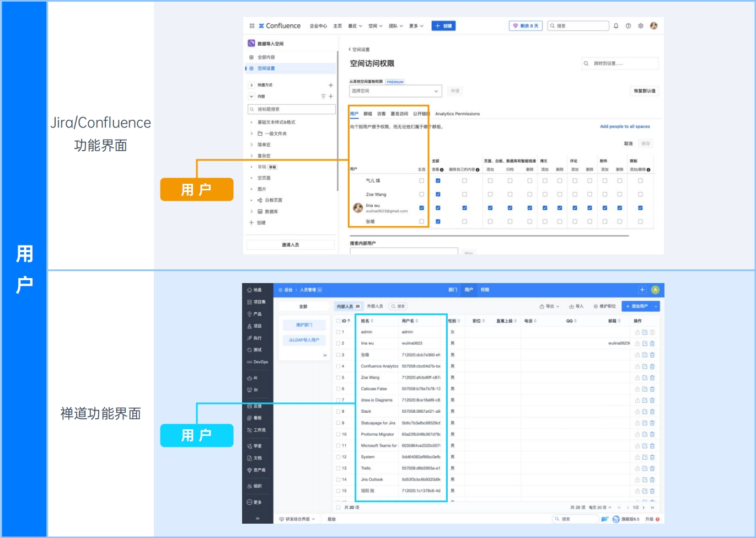
Task: Open 产品 in the ZenTao sidebar
Action: (255, 314)
